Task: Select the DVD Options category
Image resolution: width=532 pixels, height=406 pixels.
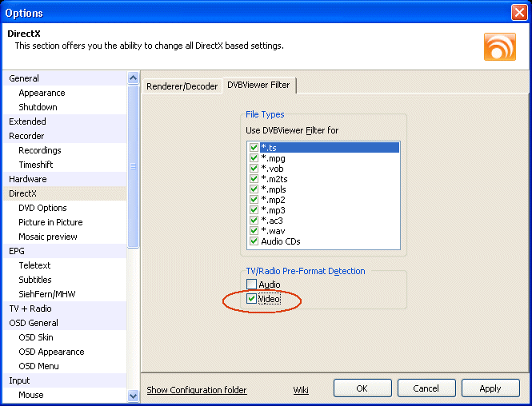Action: [x=42, y=208]
